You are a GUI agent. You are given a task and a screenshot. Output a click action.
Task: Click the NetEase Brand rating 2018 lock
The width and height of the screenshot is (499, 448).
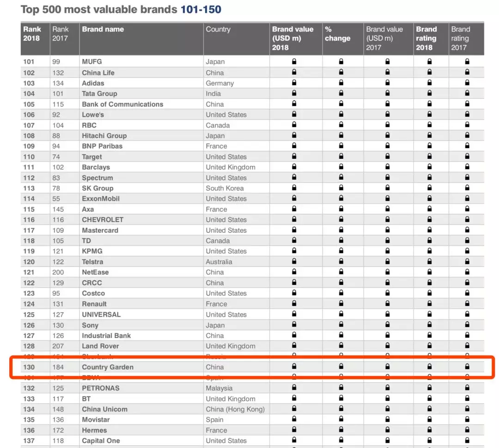[x=429, y=272]
